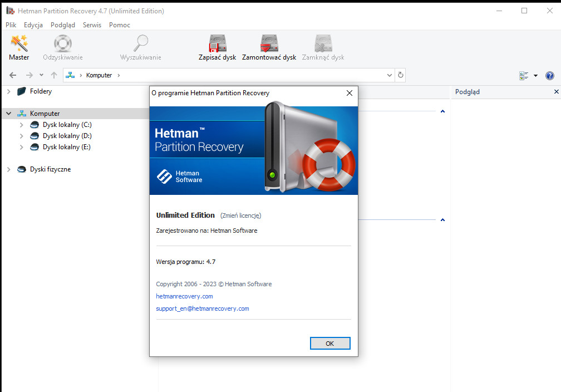Select Dyski fizyczne in tree
Screen dimensions: 561x392
(x=51, y=169)
